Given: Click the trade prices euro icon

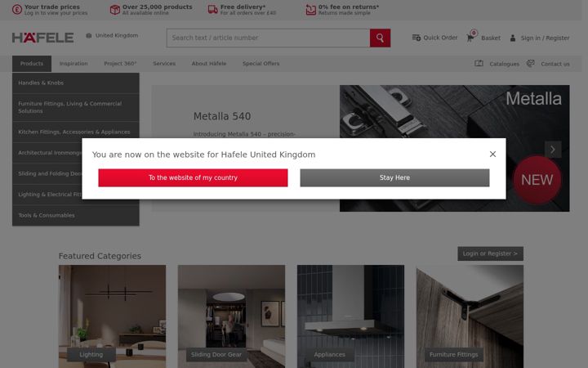Looking at the screenshot, I should tap(17, 9).
